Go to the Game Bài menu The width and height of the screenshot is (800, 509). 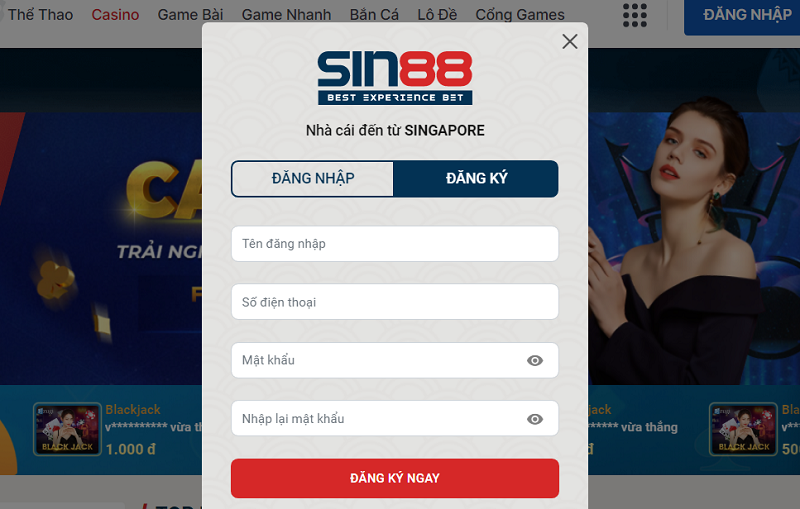(190, 15)
